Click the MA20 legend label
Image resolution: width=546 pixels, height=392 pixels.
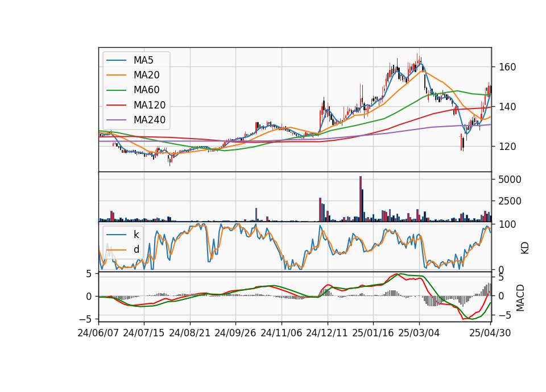tap(146, 75)
